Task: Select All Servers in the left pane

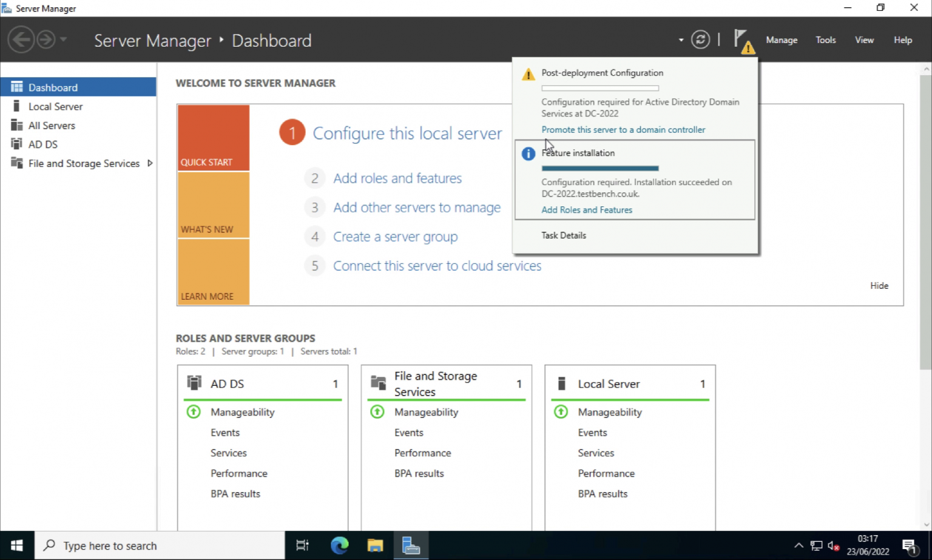Action: click(x=52, y=125)
